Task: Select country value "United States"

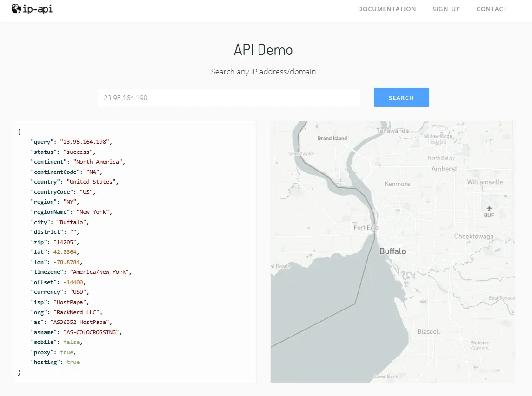Action: 91,182
